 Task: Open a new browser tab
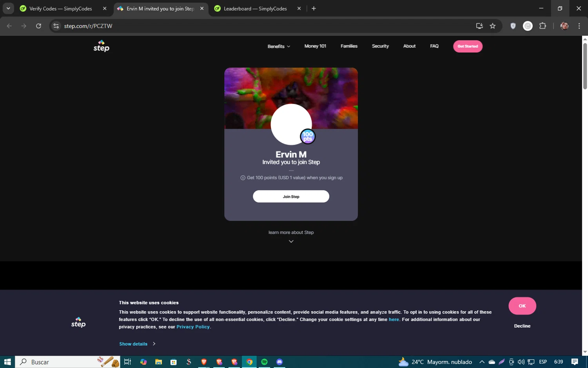point(314,9)
